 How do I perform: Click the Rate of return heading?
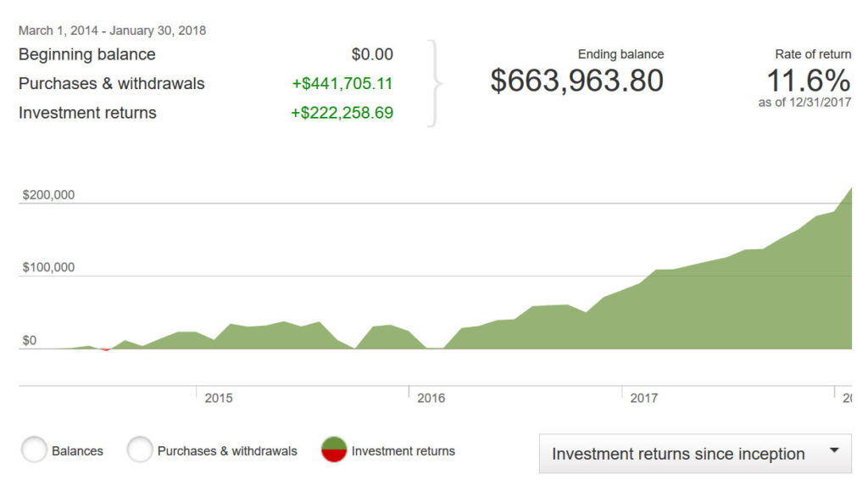[x=812, y=54]
